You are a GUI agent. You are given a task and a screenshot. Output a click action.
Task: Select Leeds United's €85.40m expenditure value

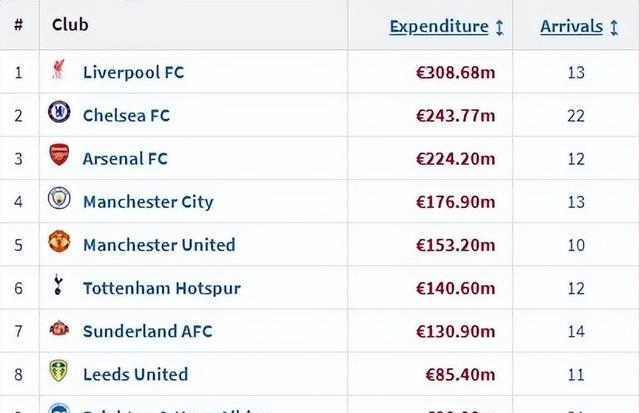click(460, 374)
